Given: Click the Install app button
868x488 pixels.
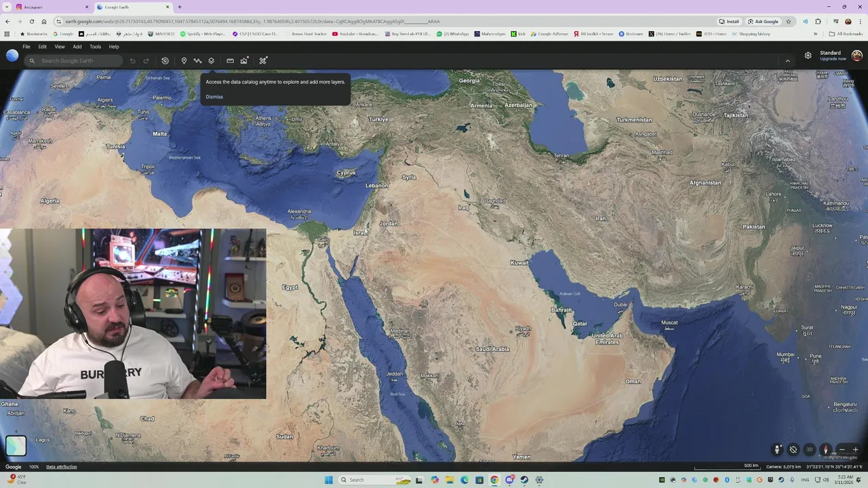Looking at the screenshot, I should tap(729, 21).
